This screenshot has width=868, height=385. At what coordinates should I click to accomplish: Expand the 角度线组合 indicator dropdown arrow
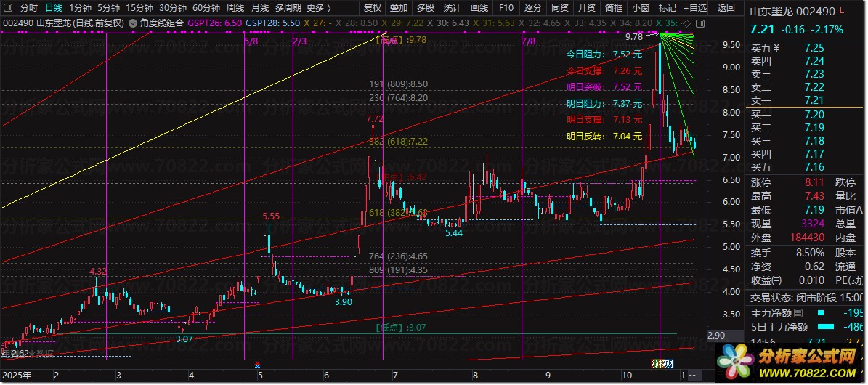(x=133, y=23)
